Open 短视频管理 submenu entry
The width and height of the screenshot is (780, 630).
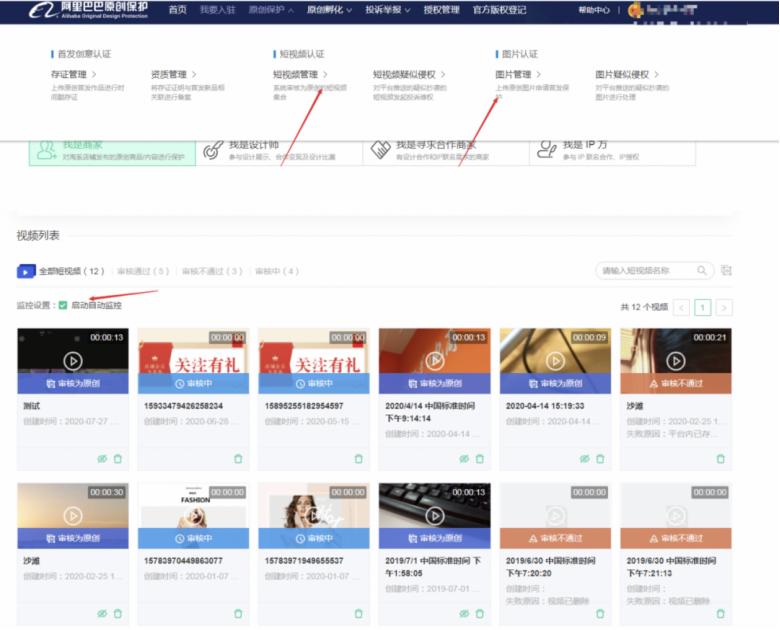pos(300,74)
